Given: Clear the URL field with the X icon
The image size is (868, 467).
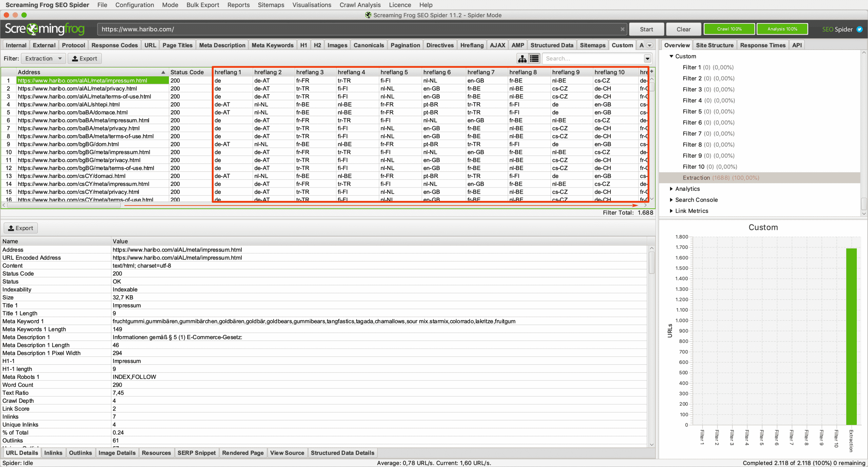Looking at the screenshot, I should coord(623,29).
